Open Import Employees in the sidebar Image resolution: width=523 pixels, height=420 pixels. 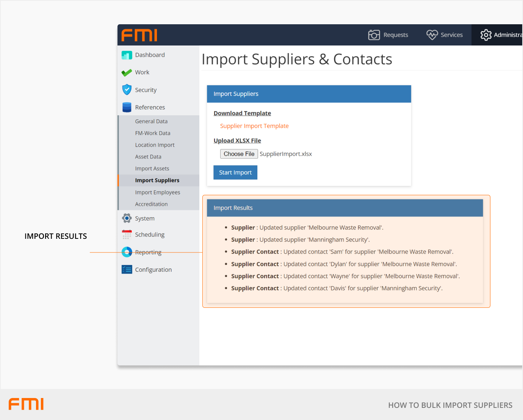click(157, 192)
